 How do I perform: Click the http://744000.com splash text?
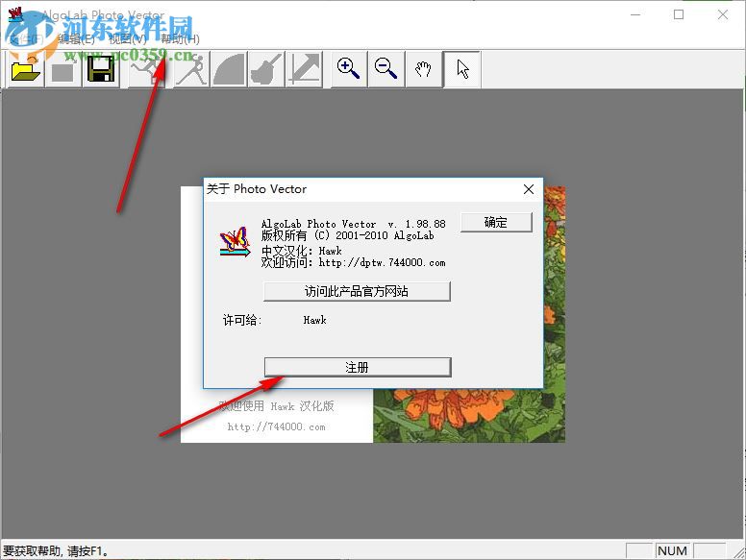tap(277, 426)
